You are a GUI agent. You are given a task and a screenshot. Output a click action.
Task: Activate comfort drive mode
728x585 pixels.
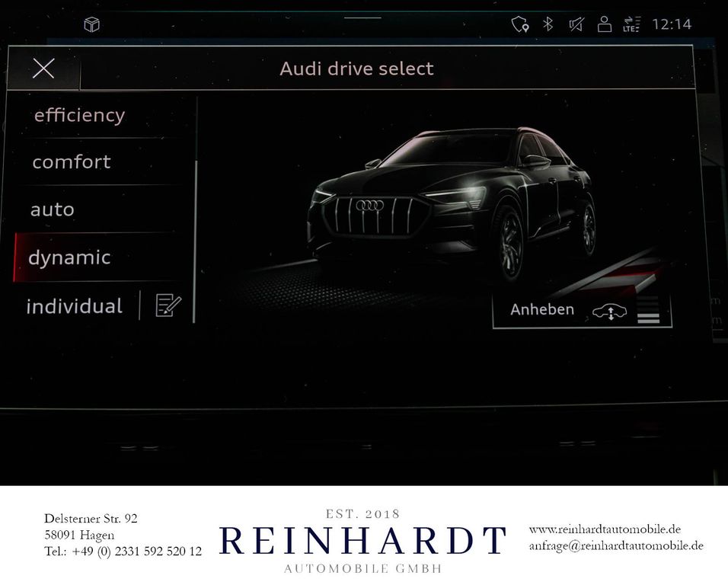[x=70, y=161]
